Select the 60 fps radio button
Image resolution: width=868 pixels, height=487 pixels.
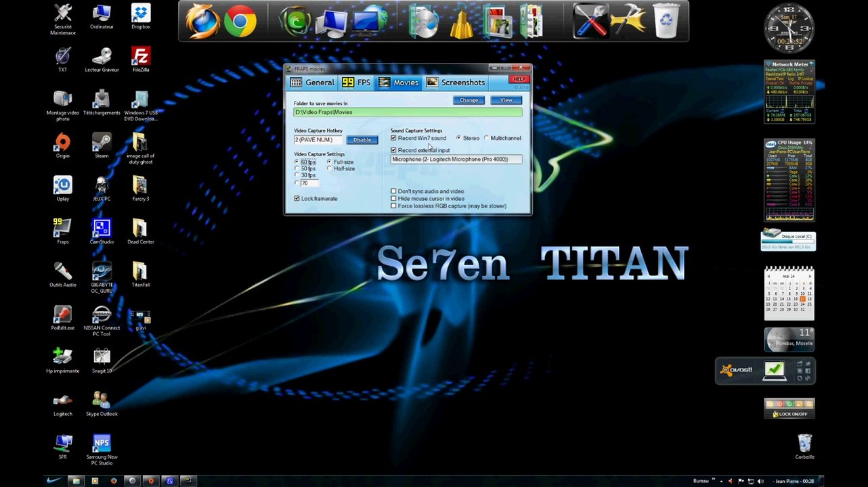297,162
